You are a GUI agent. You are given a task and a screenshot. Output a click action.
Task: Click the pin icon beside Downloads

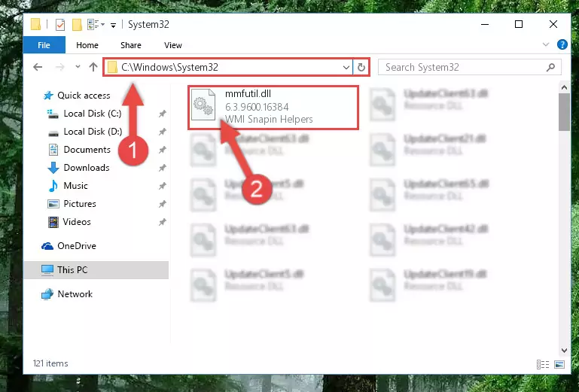[x=162, y=168]
